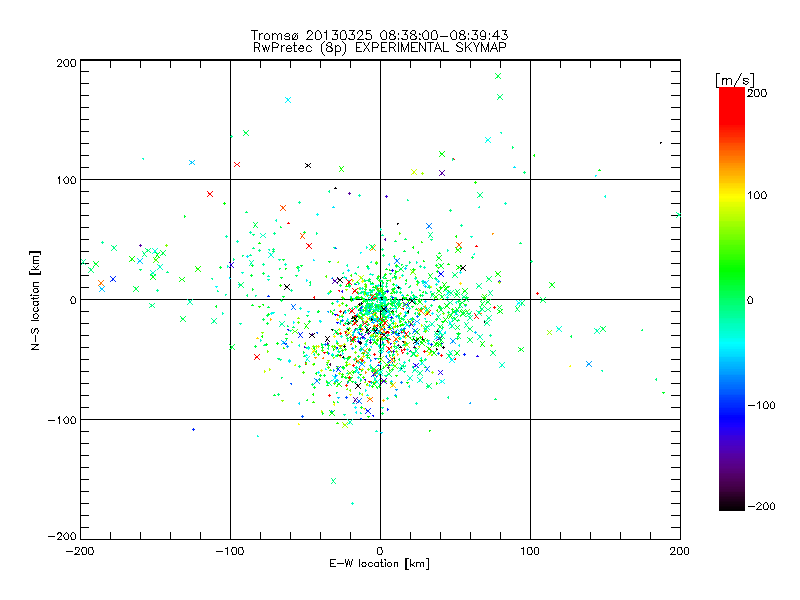The image size is (800, 600).
Task: Click the x-axis tick label '-200'
Action: tap(81, 551)
